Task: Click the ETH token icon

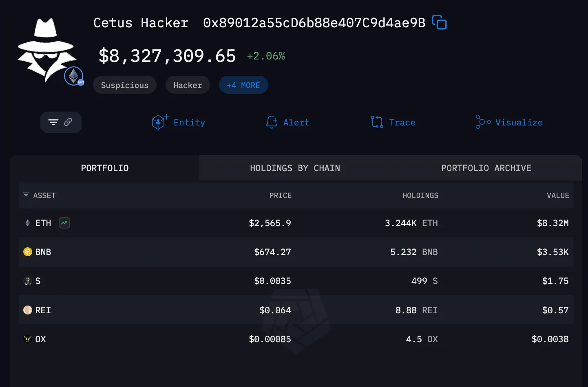Action: [x=28, y=223]
